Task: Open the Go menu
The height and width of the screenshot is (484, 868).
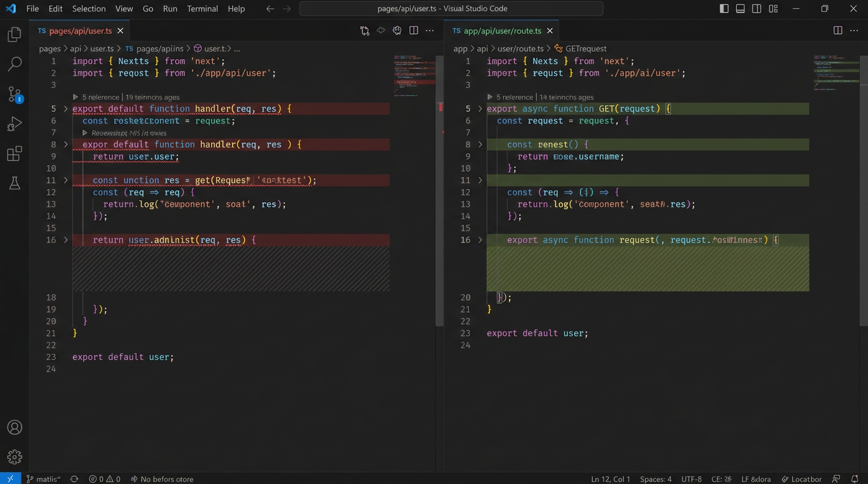Action: [148, 9]
